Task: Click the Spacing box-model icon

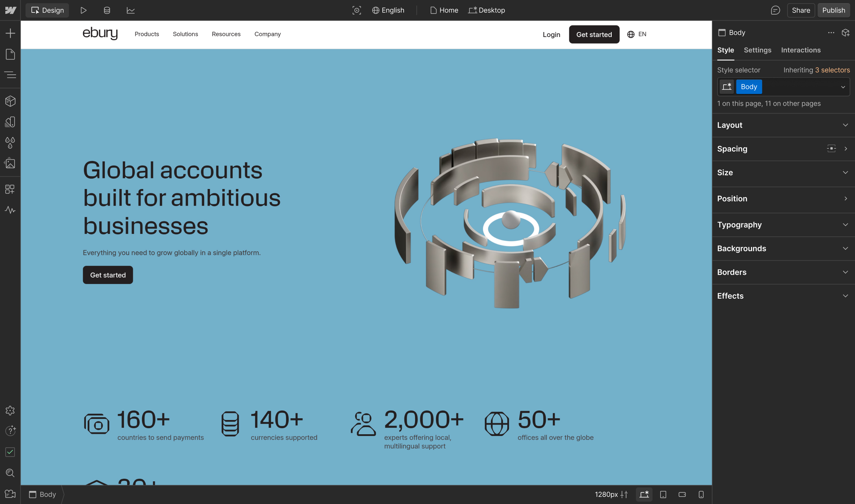Action: tap(831, 149)
